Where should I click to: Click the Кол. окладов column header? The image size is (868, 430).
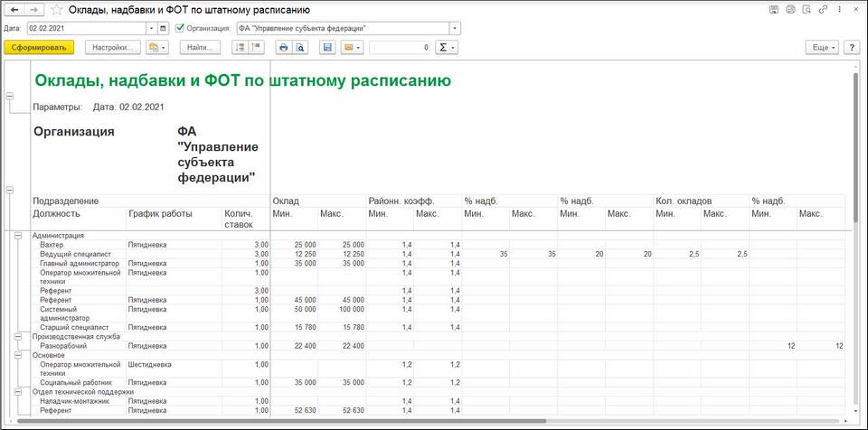point(702,201)
